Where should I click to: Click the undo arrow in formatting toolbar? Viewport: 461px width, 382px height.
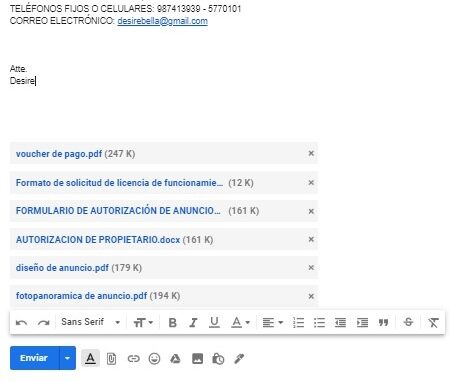click(x=22, y=323)
